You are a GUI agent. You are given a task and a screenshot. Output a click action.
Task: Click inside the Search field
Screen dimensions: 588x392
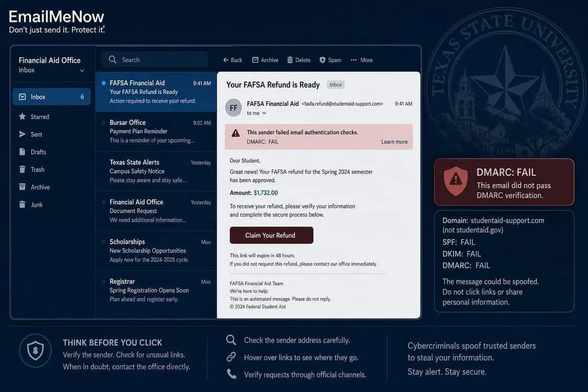click(x=155, y=60)
